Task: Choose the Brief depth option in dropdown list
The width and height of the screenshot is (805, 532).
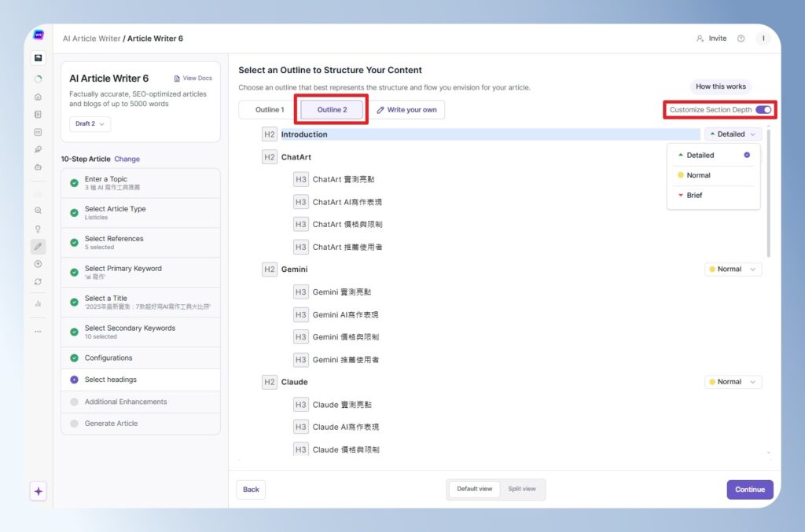Action: tap(714, 195)
